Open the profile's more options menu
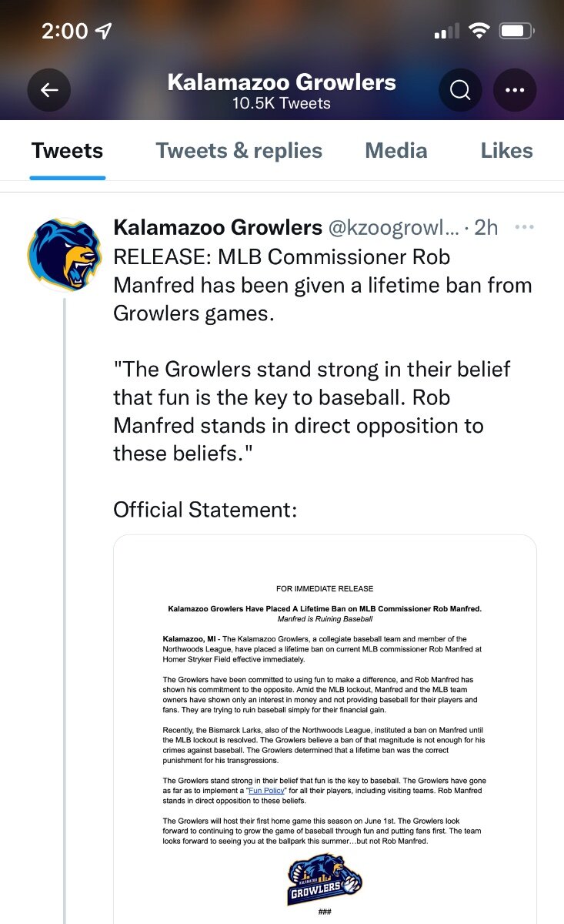The image size is (564, 924). [515, 91]
